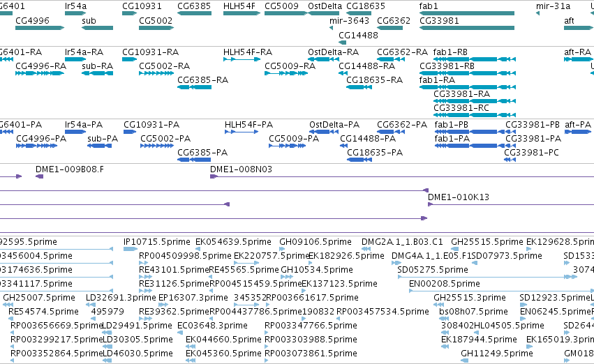Click the LD32691.3prime label

pyautogui.click(x=121, y=297)
